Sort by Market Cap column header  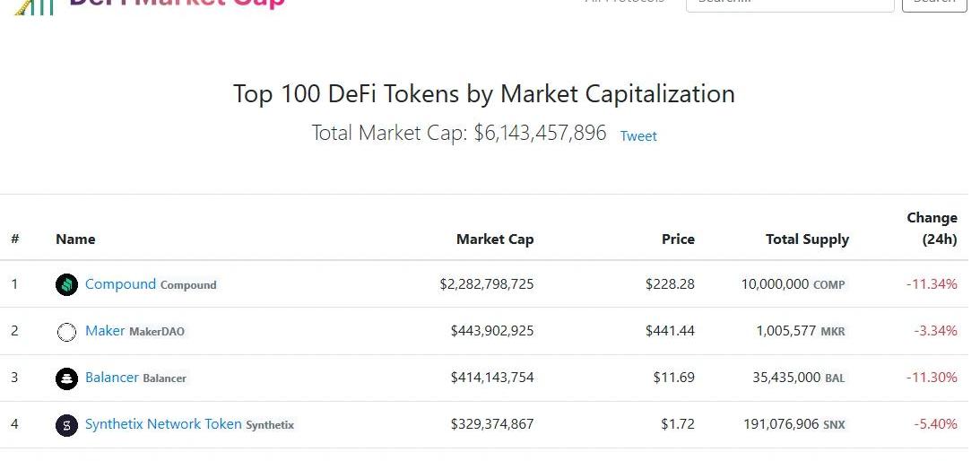click(x=495, y=239)
